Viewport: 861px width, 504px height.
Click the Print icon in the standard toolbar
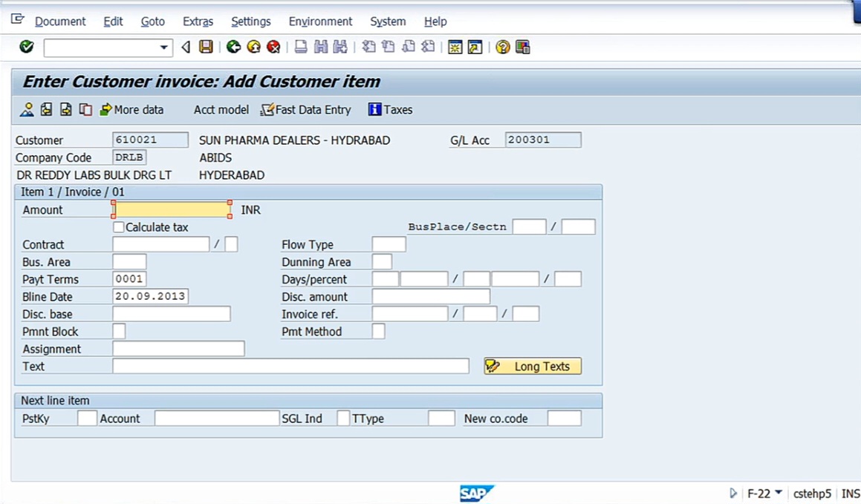click(300, 48)
